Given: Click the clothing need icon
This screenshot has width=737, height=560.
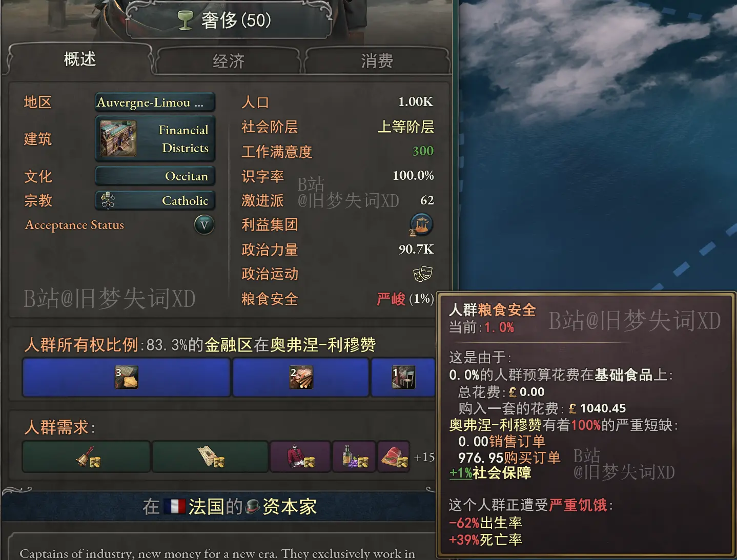Looking at the screenshot, I should pos(300,457).
